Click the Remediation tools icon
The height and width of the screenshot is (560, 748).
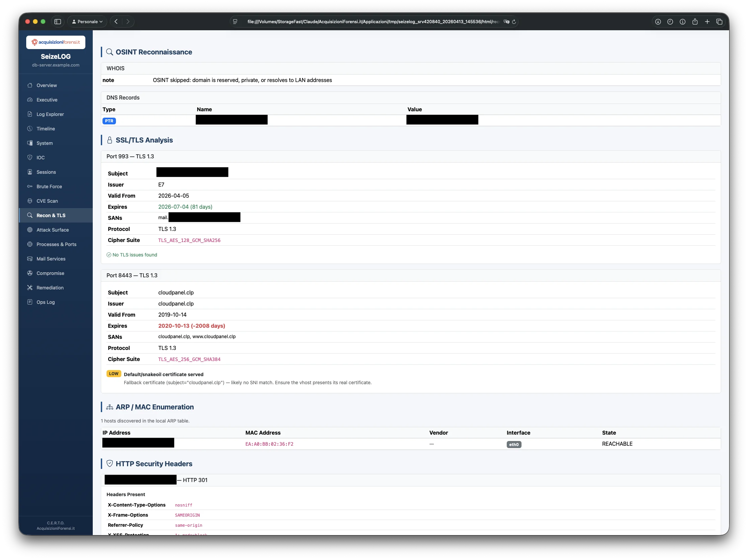[x=30, y=287]
